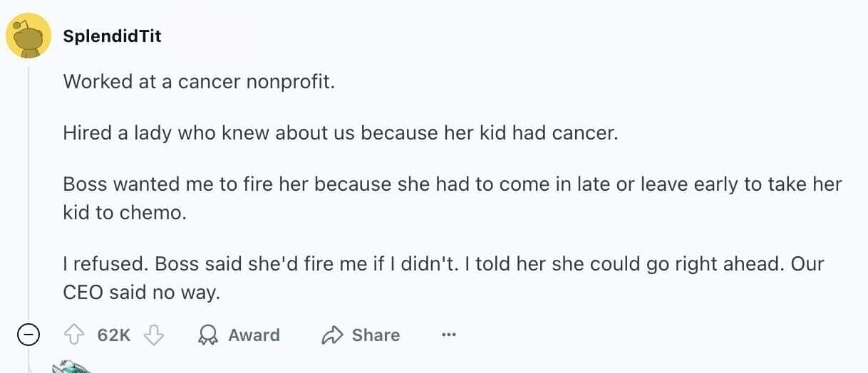Click the Award ribbon icon
The height and width of the screenshot is (373, 868).
point(209,335)
